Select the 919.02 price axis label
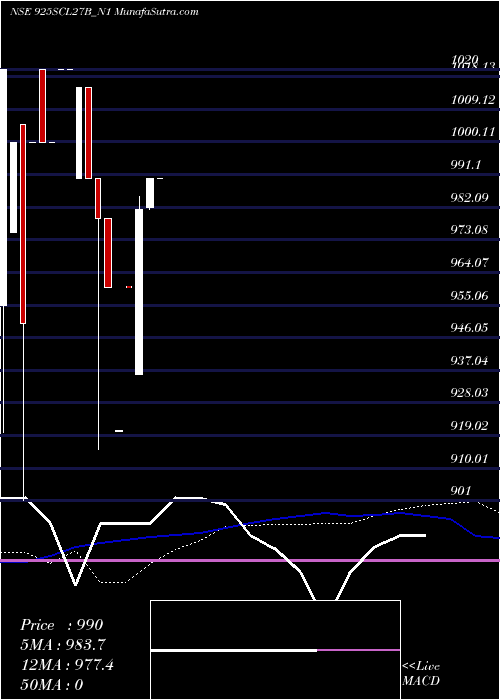The height and width of the screenshot is (700, 500). [472, 426]
